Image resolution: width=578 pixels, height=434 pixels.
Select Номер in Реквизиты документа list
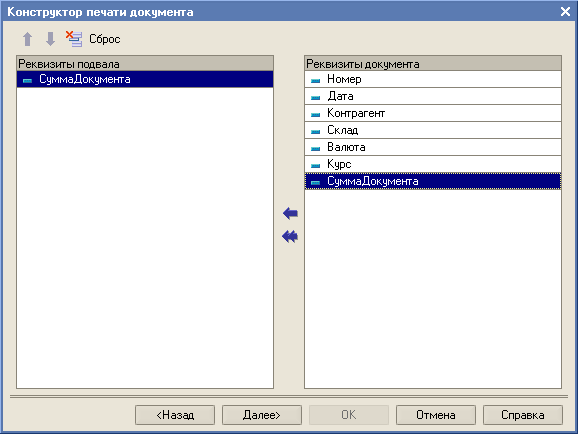pos(433,79)
